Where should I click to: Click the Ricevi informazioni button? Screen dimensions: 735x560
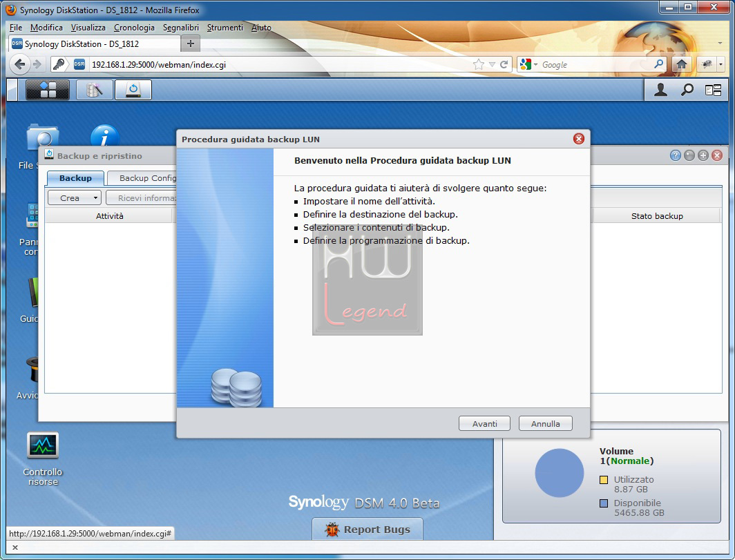pyautogui.click(x=141, y=197)
